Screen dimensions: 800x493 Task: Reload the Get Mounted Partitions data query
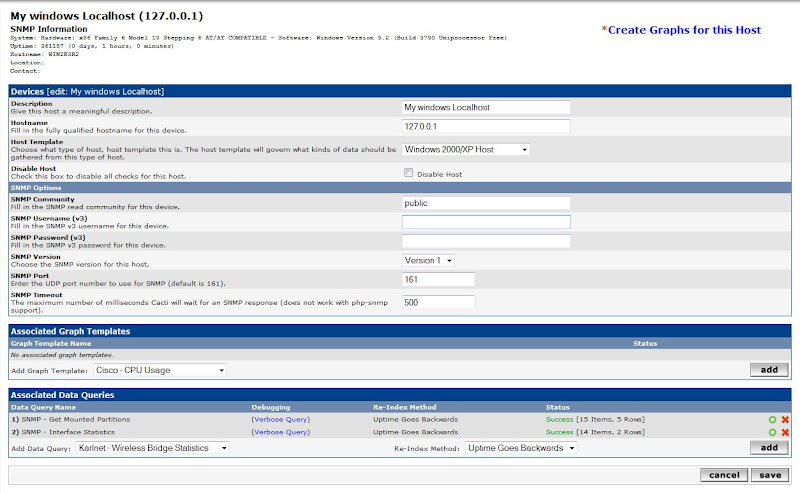point(772,419)
